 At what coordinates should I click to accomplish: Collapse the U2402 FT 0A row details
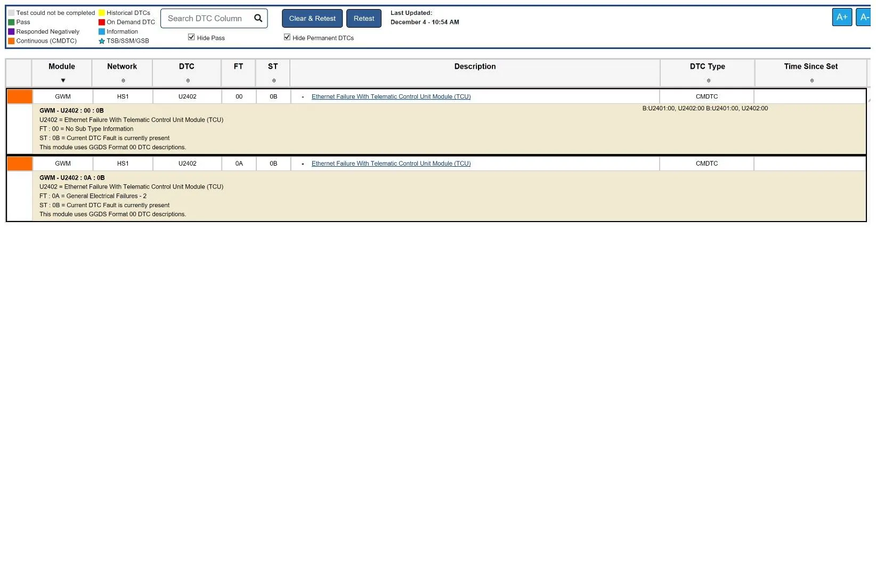pos(303,164)
